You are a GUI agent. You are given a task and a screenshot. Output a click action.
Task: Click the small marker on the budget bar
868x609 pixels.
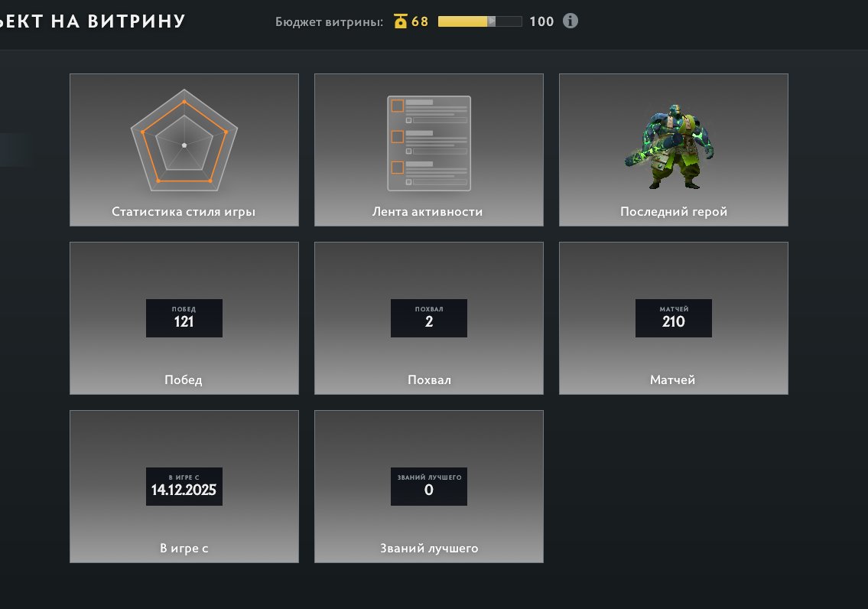(492, 21)
